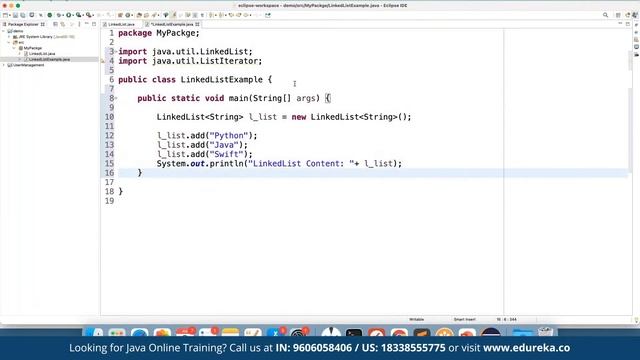Screen dimensions: 640x360
Task: Click the Save All toolbar icon
Action: click(x=22, y=15)
